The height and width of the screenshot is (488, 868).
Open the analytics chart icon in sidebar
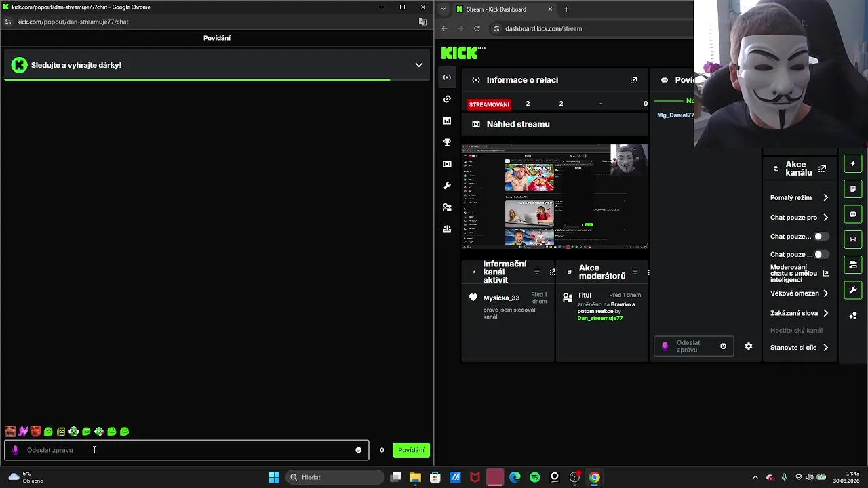447,121
